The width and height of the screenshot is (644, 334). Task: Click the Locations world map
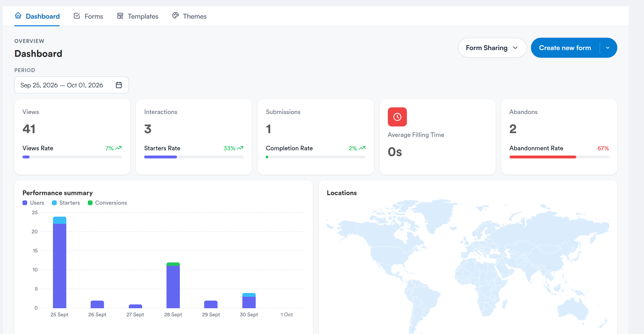[468, 266]
